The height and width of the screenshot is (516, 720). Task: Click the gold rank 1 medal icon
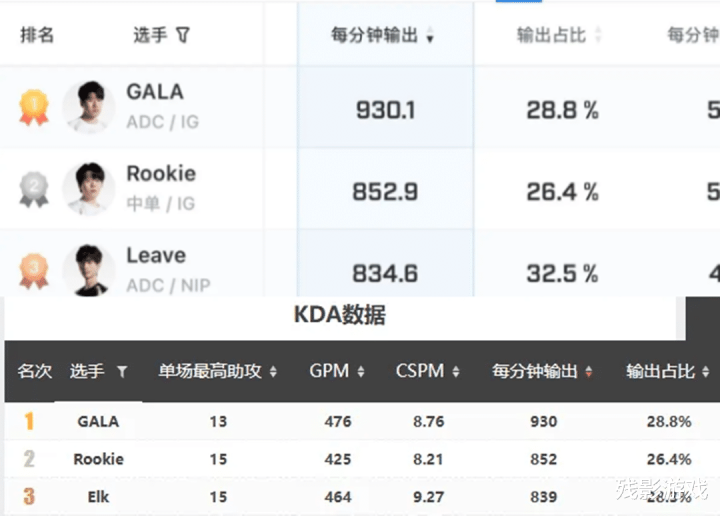click(34, 107)
